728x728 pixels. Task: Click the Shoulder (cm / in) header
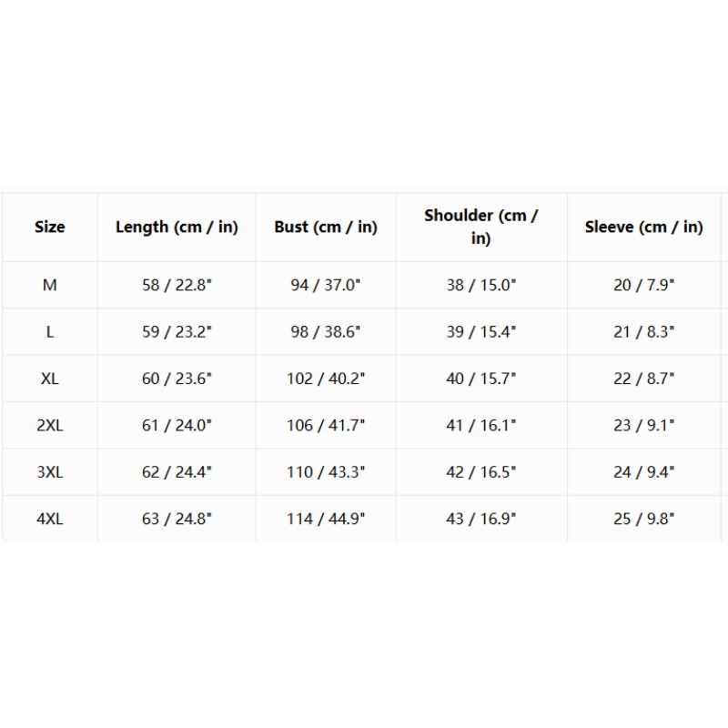coord(481,227)
